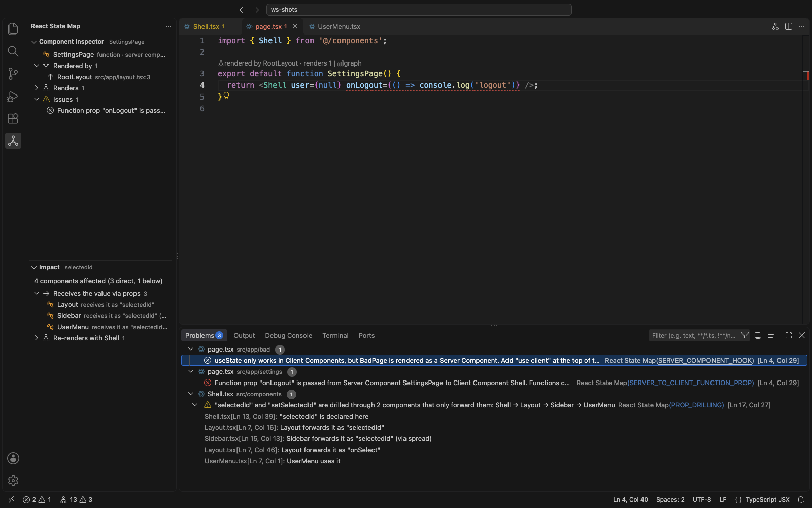Viewport: 812px width, 508px height.
Task: Open the component graph icon in editor toolbar
Action: 775,26
